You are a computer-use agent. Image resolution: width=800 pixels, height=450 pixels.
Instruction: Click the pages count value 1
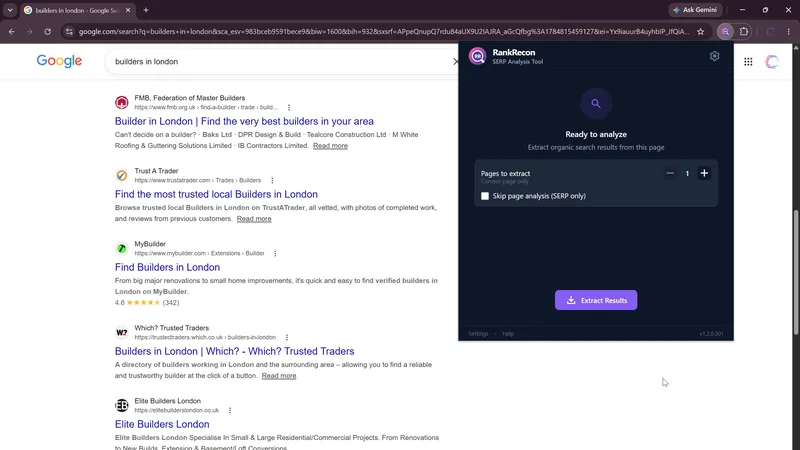(687, 173)
